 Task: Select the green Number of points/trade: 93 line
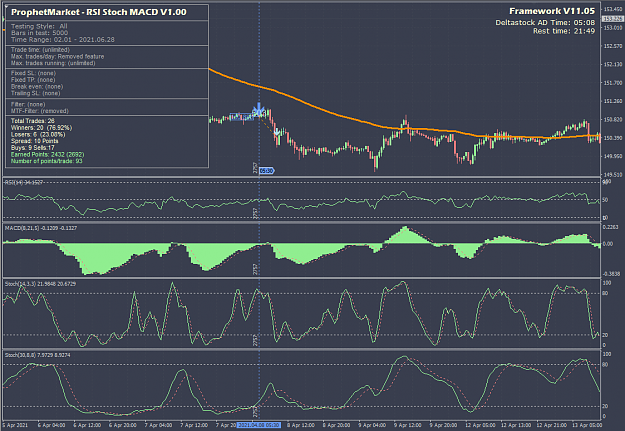47,161
